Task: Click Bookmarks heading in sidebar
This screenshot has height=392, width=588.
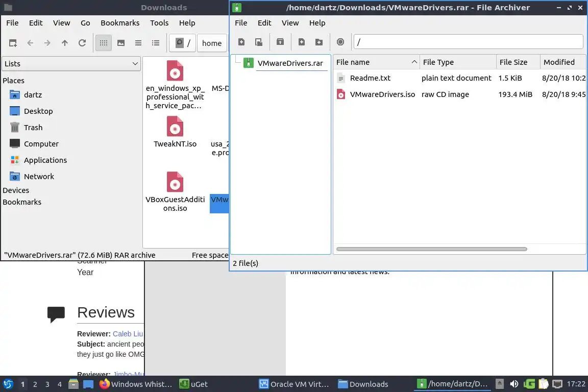Action: [x=22, y=202]
